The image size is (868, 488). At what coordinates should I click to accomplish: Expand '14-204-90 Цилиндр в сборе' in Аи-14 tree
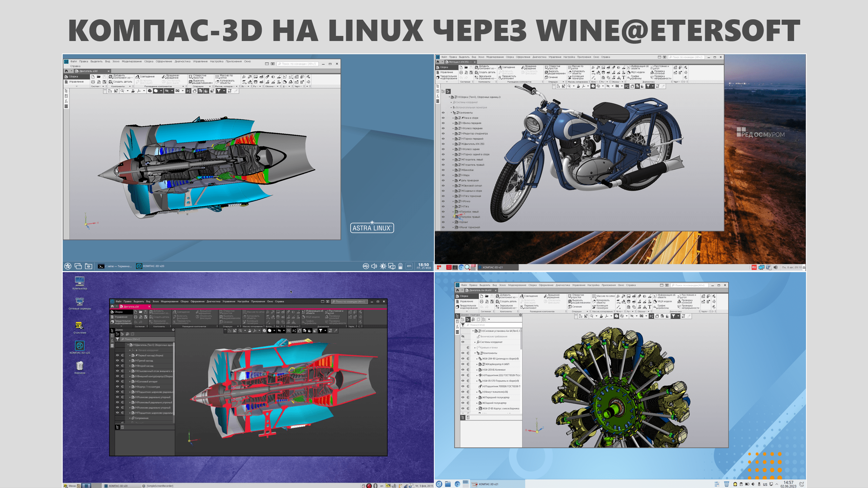[477, 359]
